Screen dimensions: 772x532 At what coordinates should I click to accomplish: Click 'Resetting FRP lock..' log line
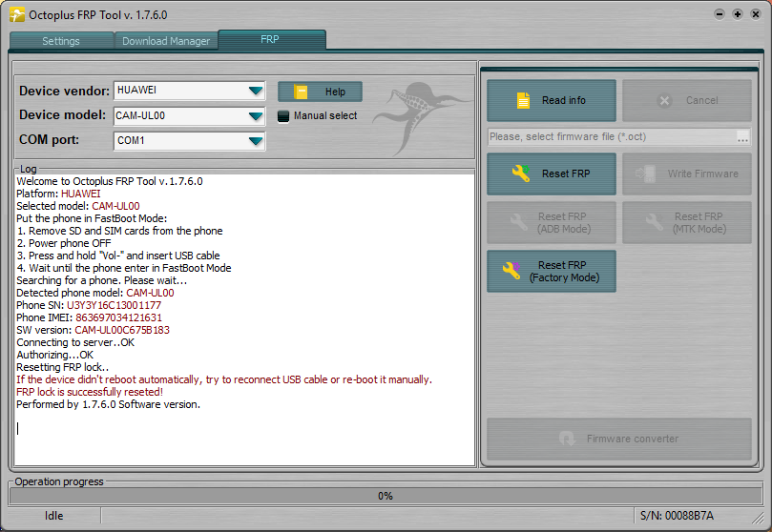tap(63, 367)
